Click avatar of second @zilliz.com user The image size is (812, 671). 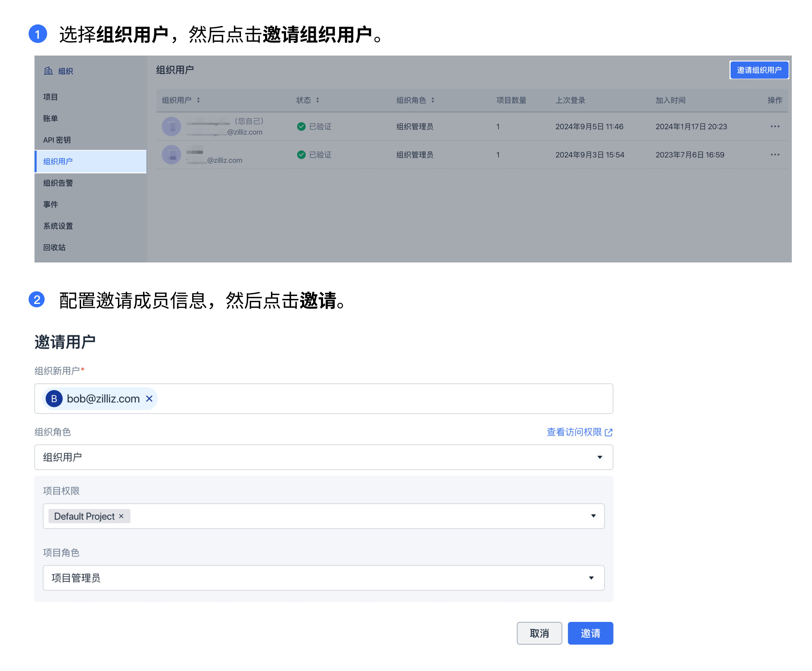click(172, 155)
